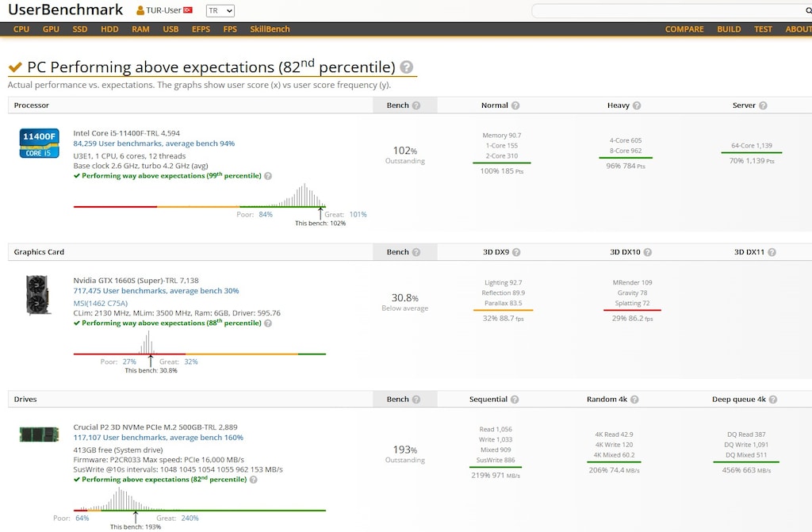Image resolution: width=812 pixels, height=532 pixels.
Task: Click the help icon beside the Heavy column
Action: [x=637, y=105]
